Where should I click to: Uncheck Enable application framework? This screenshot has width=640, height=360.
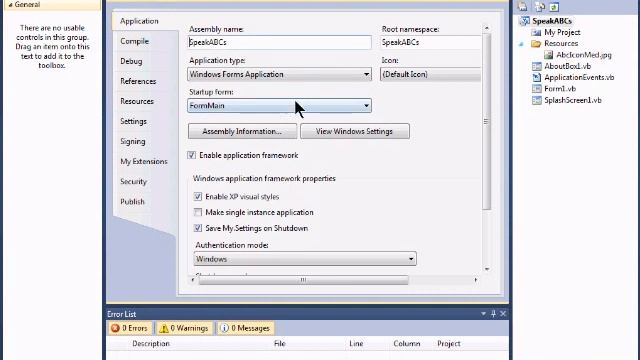[191, 155]
